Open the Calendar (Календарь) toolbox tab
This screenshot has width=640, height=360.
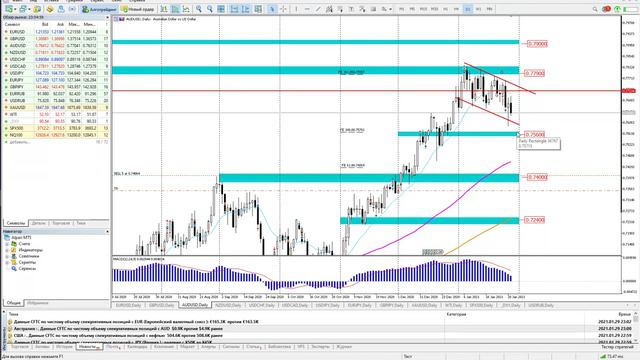click(137, 347)
